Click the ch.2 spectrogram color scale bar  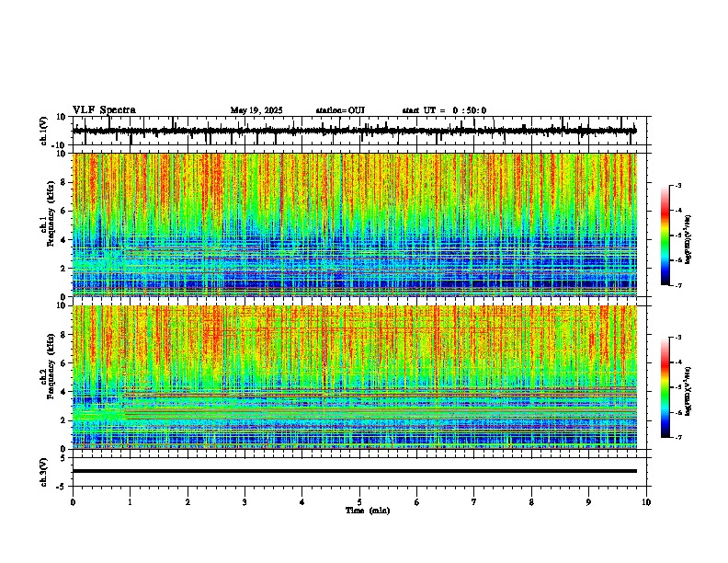click(665, 387)
